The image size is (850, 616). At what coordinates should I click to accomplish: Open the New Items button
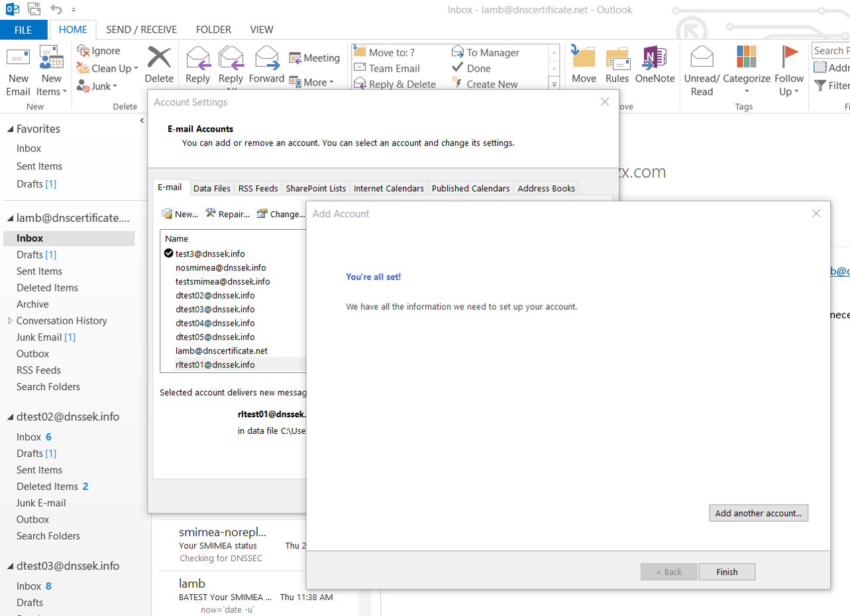[x=51, y=72]
